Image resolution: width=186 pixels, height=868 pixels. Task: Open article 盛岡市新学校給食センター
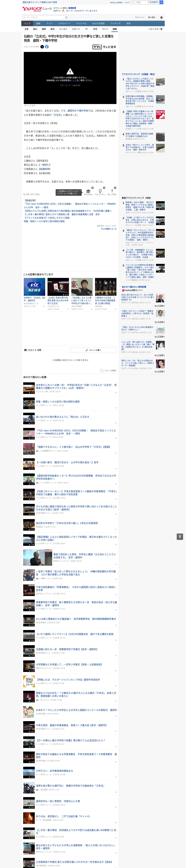tap(76, 477)
